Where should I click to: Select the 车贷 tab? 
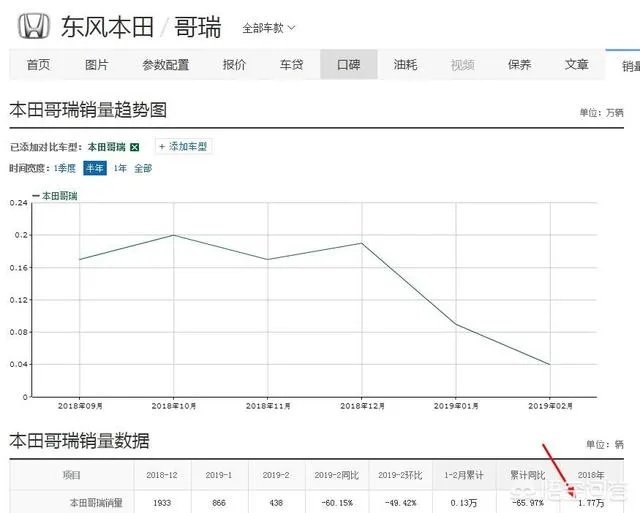[291, 64]
